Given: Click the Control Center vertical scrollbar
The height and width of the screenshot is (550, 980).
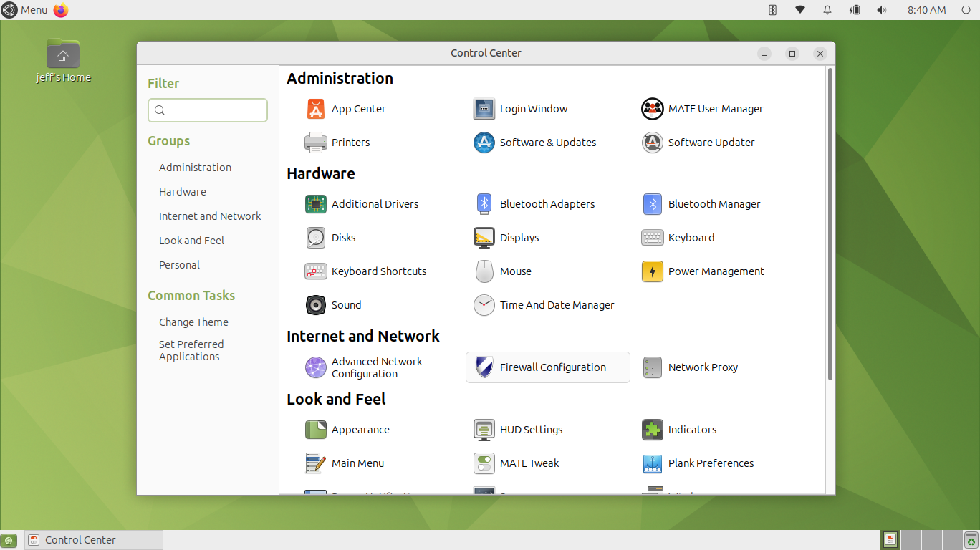Looking at the screenshot, I should [x=830, y=223].
